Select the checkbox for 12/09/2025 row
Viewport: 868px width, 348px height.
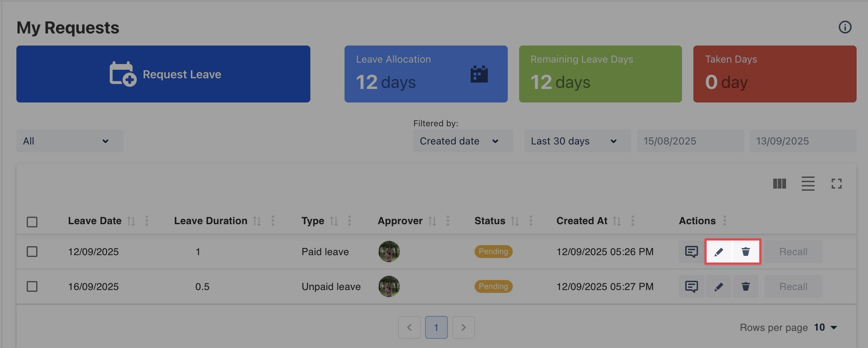point(32,252)
